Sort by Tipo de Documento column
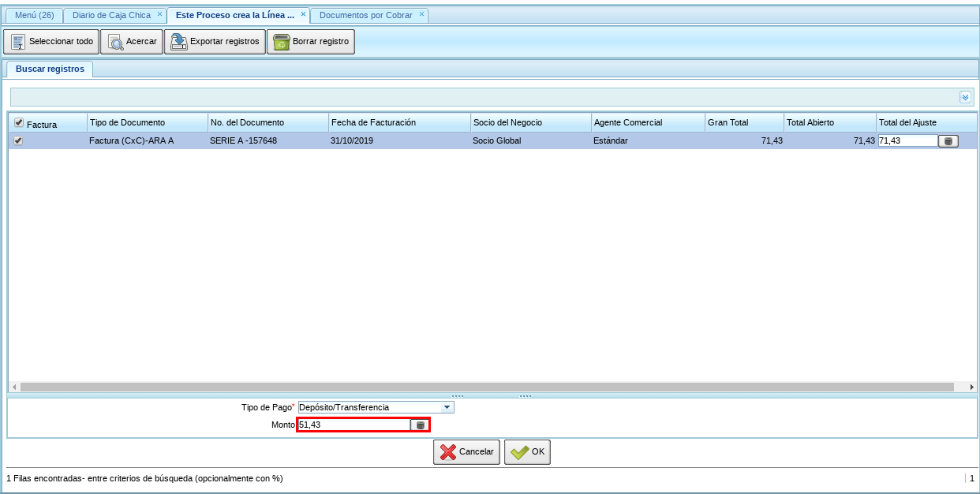Viewport: 980px width, 494px height. pos(148,122)
